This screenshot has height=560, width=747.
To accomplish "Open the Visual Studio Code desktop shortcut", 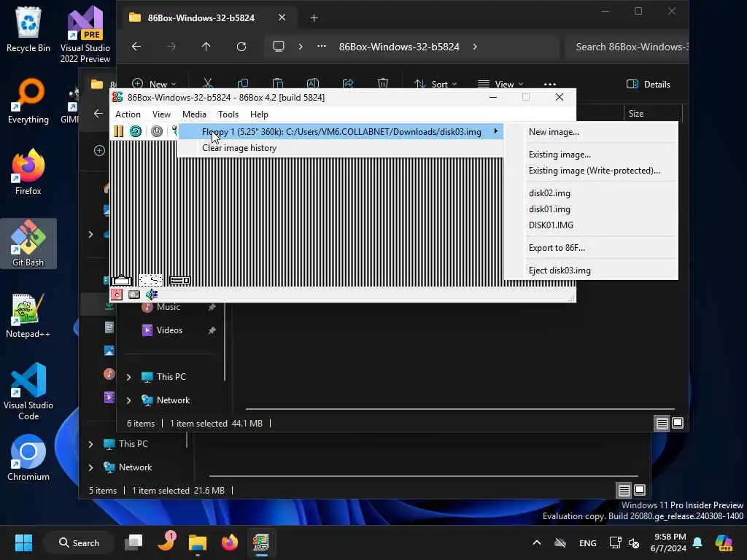I will click(x=28, y=391).
